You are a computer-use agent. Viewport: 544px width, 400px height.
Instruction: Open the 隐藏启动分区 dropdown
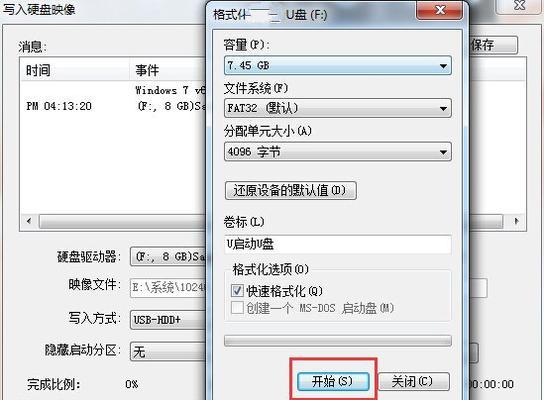168,351
